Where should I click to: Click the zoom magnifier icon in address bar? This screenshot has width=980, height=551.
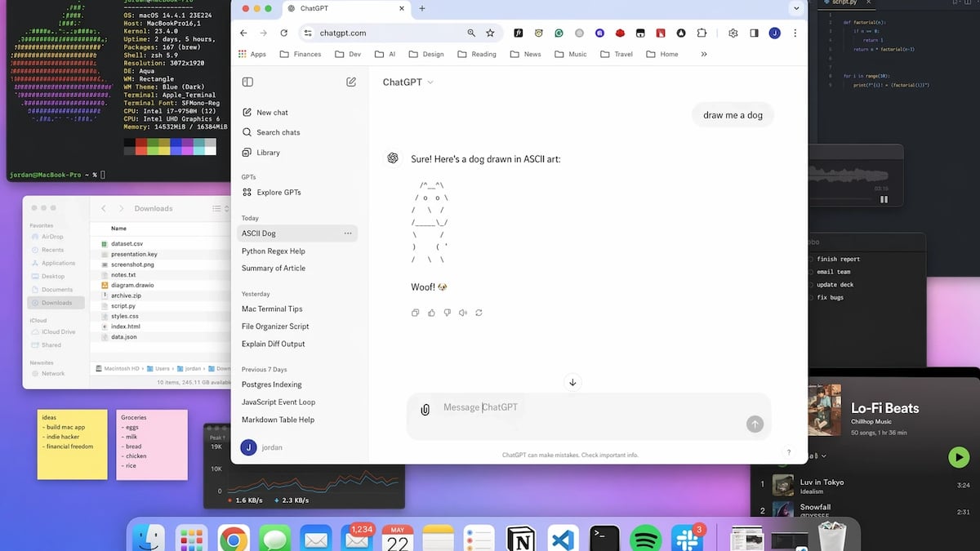[471, 33]
